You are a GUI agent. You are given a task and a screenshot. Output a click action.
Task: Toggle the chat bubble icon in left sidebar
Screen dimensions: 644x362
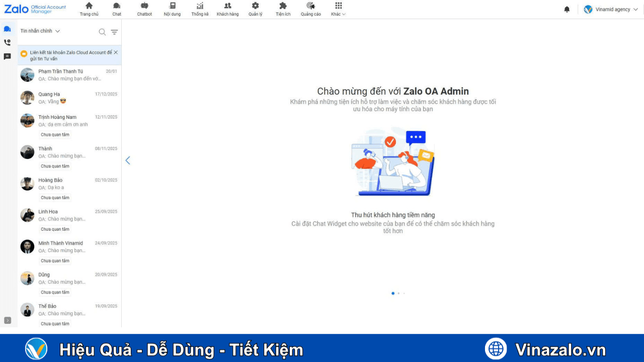[7, 29]
